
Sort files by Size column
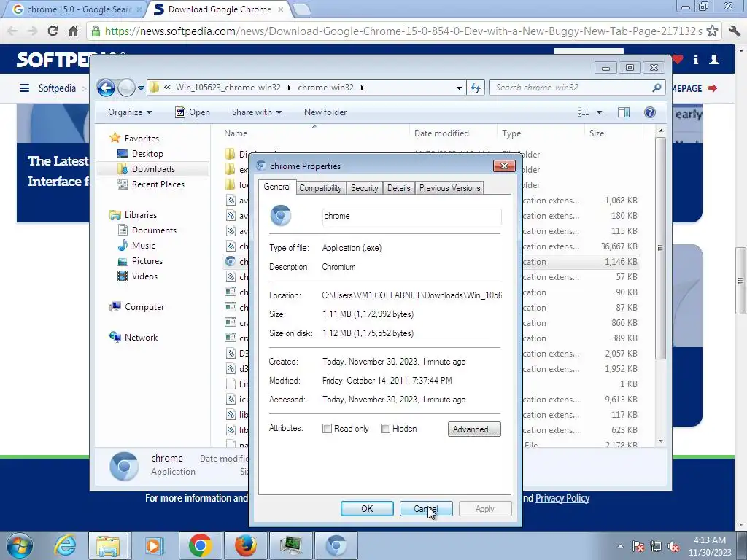click(x=597, y=134)
